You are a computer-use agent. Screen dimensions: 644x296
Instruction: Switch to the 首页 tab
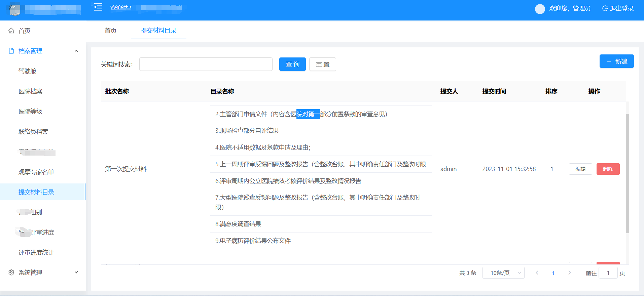(111, 31)
